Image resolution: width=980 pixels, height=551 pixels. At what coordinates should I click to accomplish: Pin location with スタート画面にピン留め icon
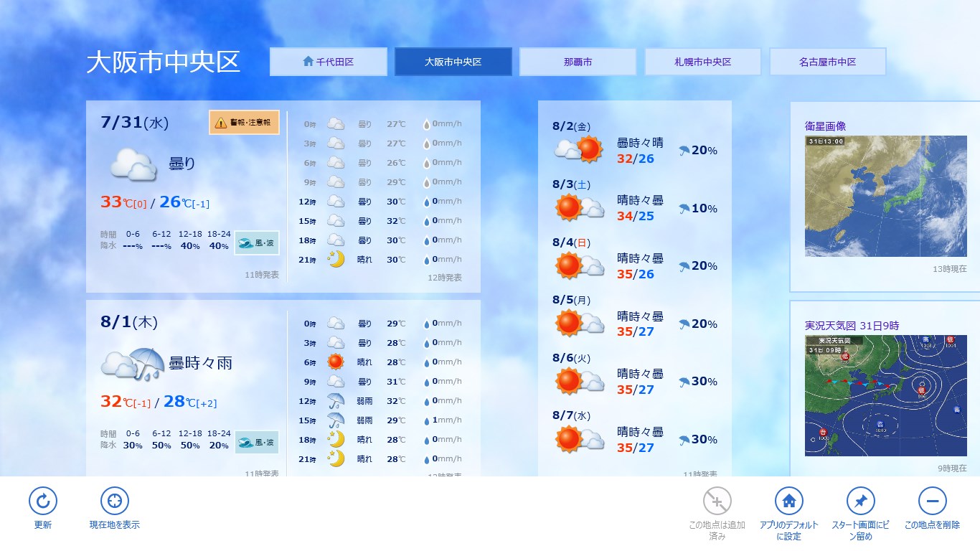click(861, 501)
